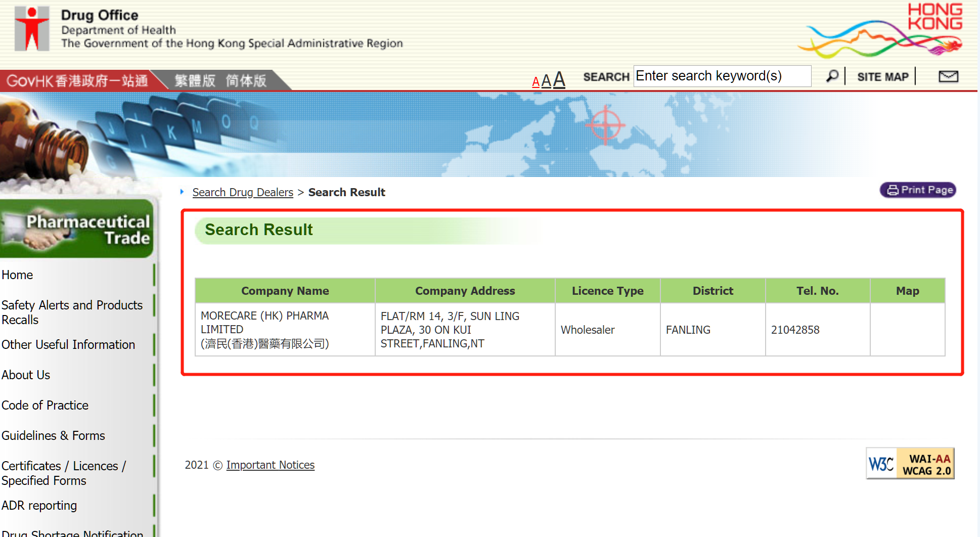Click the magnifier search icon
This screenshot has width=980, height=537.
point(832,76)
